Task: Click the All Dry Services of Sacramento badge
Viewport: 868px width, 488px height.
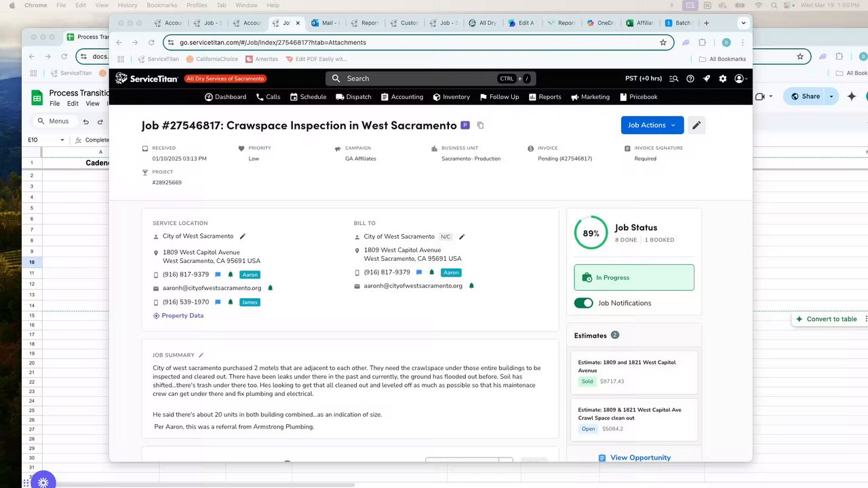Action: 224,79
